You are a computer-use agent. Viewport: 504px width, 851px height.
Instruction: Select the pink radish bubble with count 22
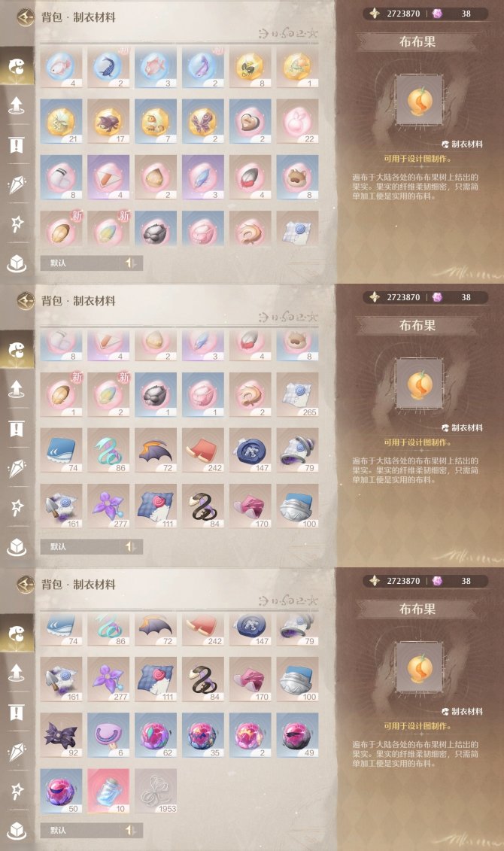(x=297, y=122)
